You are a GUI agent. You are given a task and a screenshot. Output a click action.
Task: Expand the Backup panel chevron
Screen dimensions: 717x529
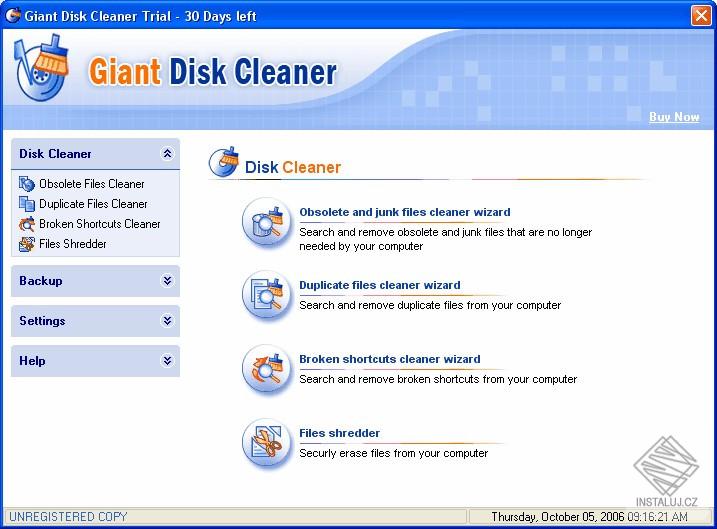click(167, 281)
